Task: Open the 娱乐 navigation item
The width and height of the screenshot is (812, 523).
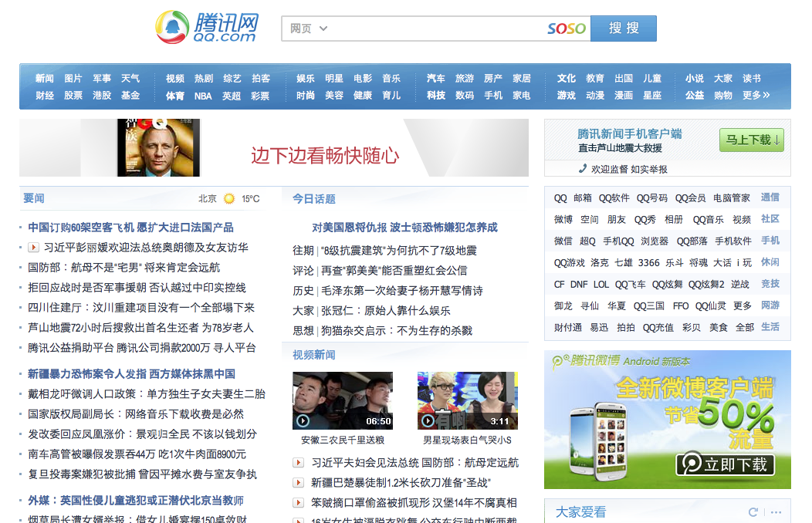Action: 306,78
